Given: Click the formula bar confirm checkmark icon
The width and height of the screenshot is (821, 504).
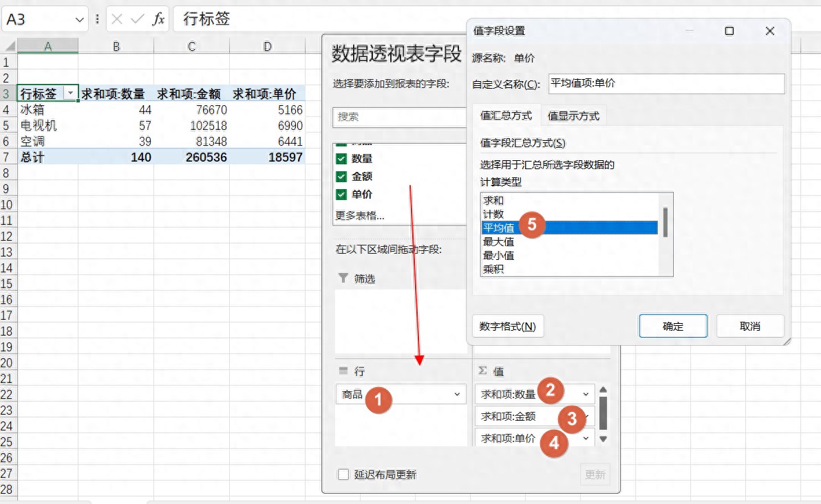Looking at the screenshot, I should (138, 19).
